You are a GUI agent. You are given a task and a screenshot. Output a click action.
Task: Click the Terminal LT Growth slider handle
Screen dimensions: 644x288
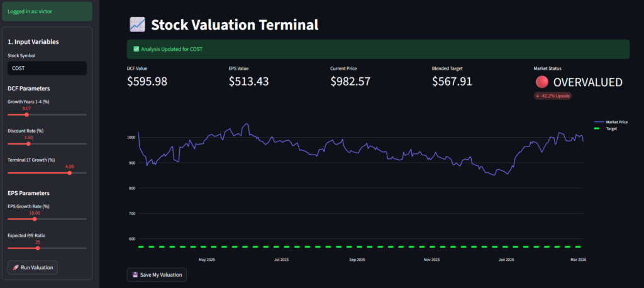(x=70, y=173)
